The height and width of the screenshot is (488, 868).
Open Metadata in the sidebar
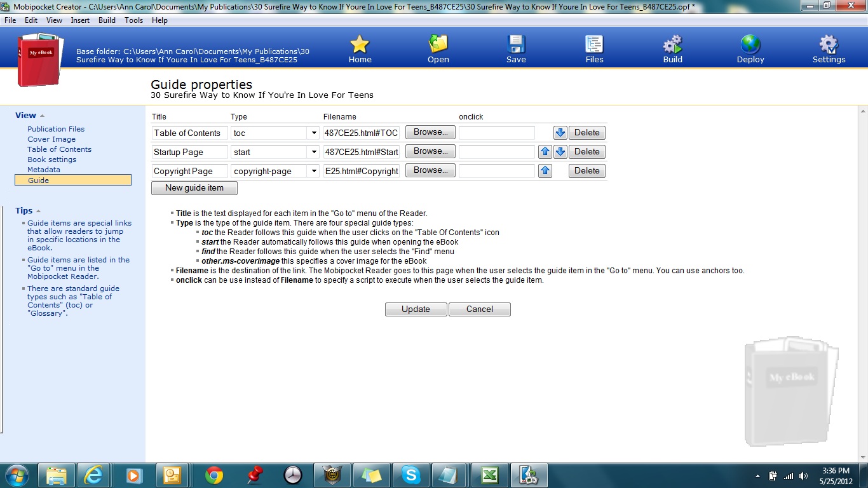tap(44, 170)
